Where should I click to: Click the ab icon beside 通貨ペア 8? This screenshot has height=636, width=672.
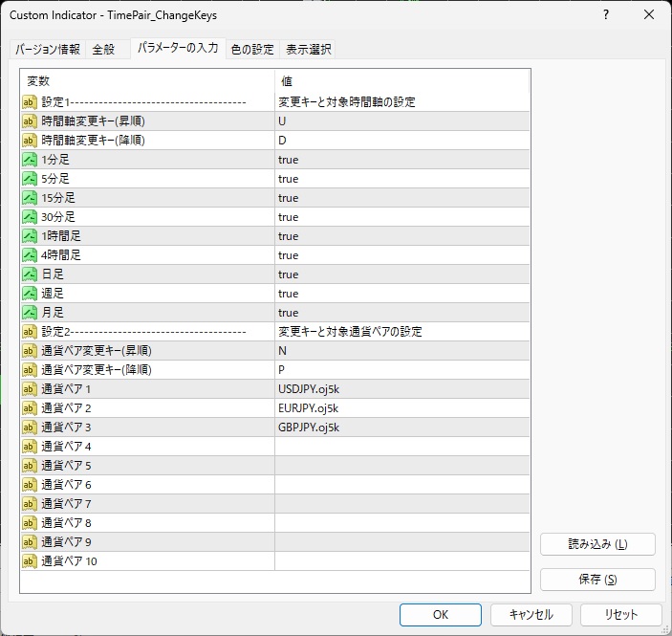tap(30, 523)
